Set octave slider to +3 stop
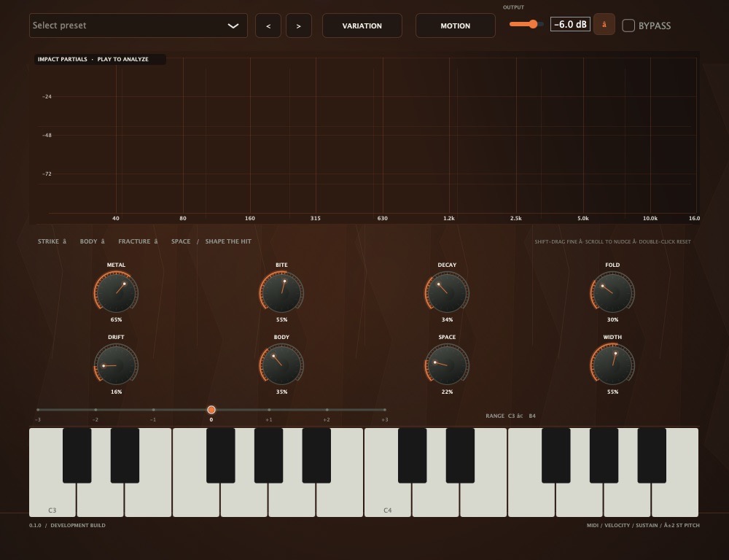 pyautogui.click(x=384, y=410)
